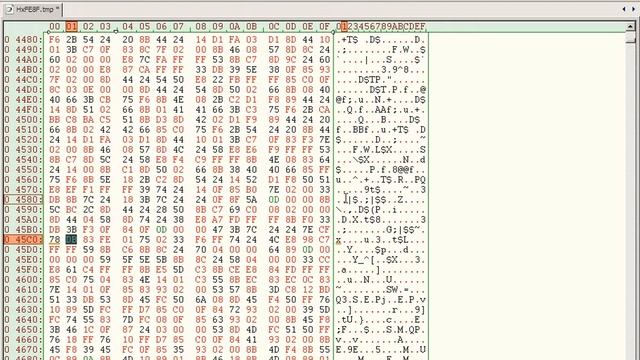Select underlined byte 78 in row 45C0
This screenshot has width=640, height=360.
[55, 240]
